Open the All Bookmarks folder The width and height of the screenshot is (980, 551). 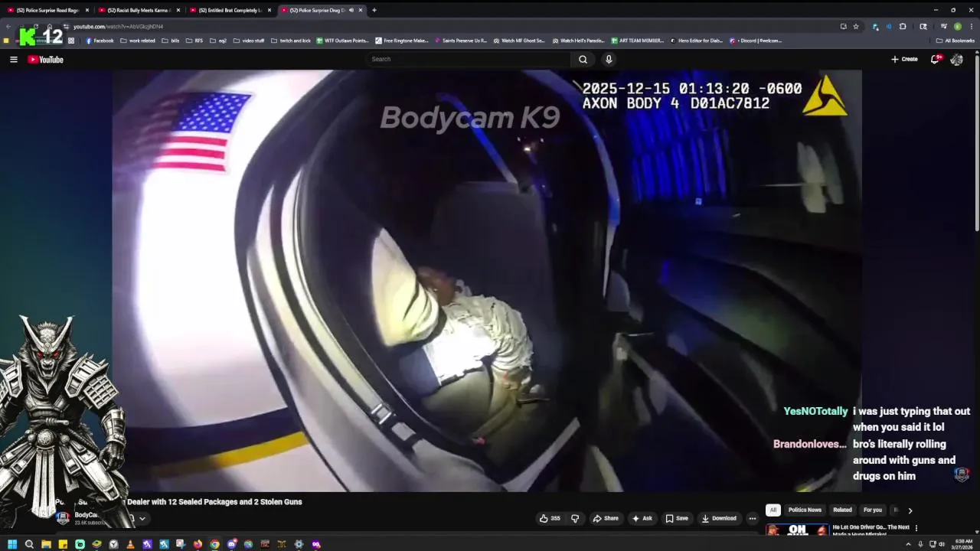955,41
